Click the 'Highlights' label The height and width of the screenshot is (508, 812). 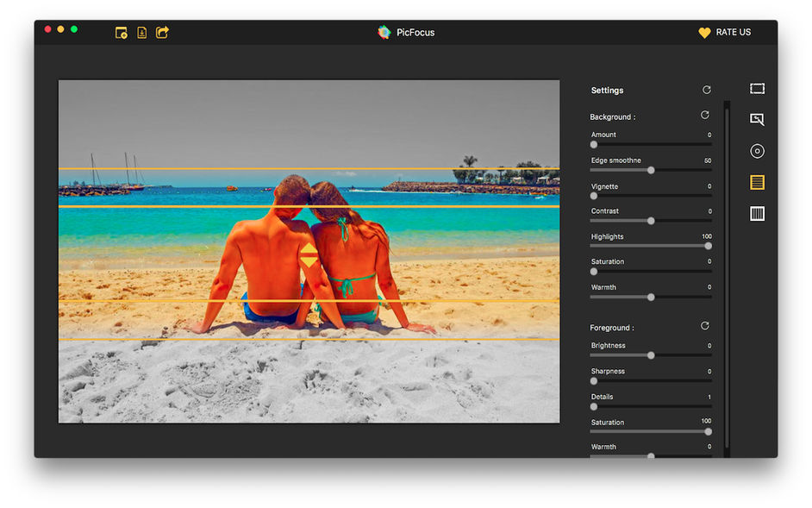click(607, 236)
